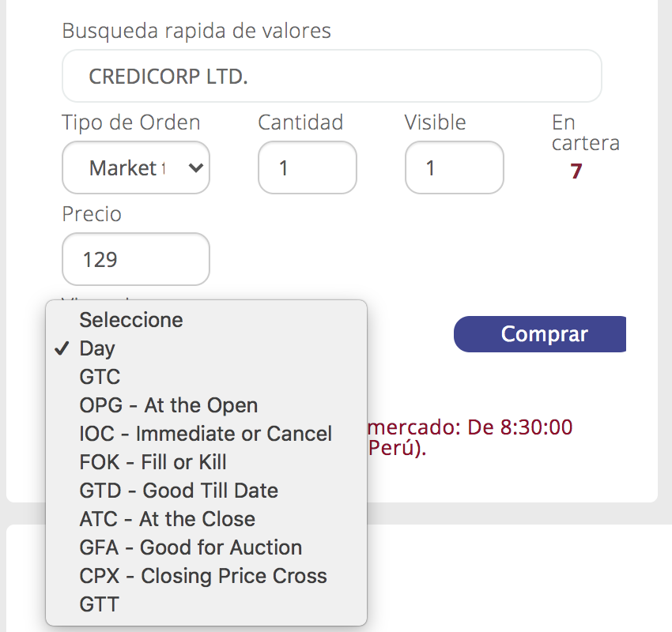This screenshot has height=632, width=672.
Task: Select GTD - Good Till Date
Action: tap(206, 491)
